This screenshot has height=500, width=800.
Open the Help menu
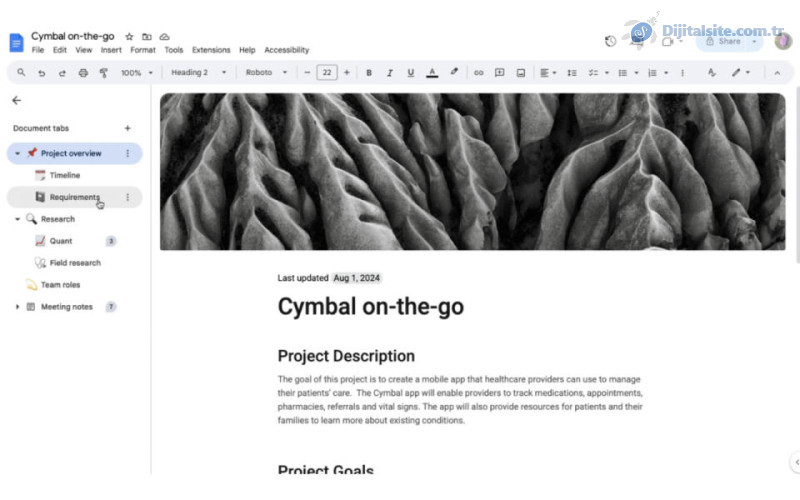click(x=247, y=50)
